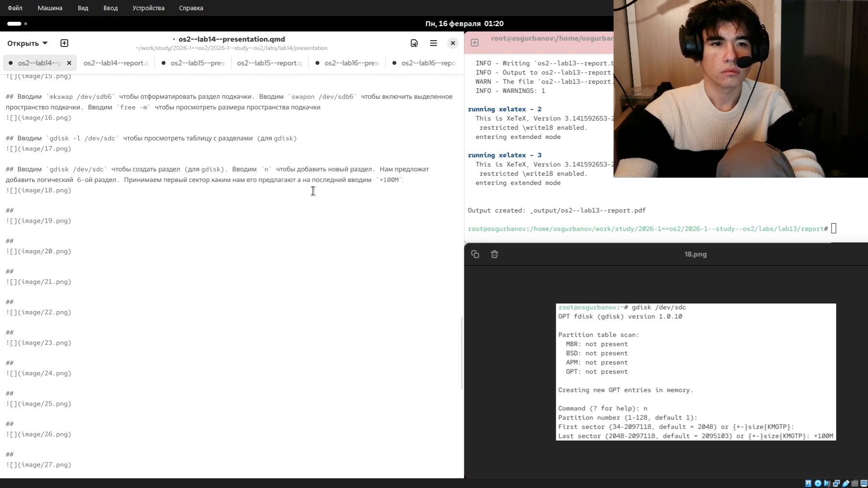Click 'running xelatex - 2' in terminal
The height and width of the screenshot is (488, 868).
click(504, 109)
